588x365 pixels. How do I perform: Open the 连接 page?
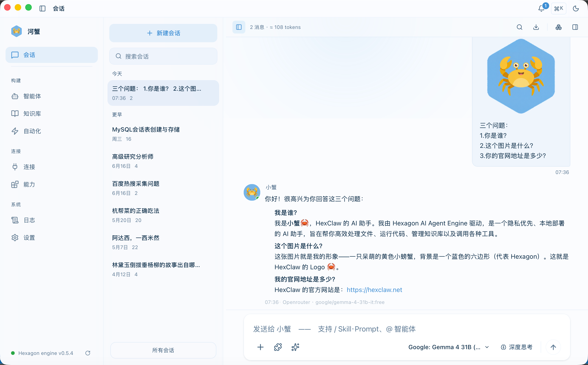click(51, 167)
